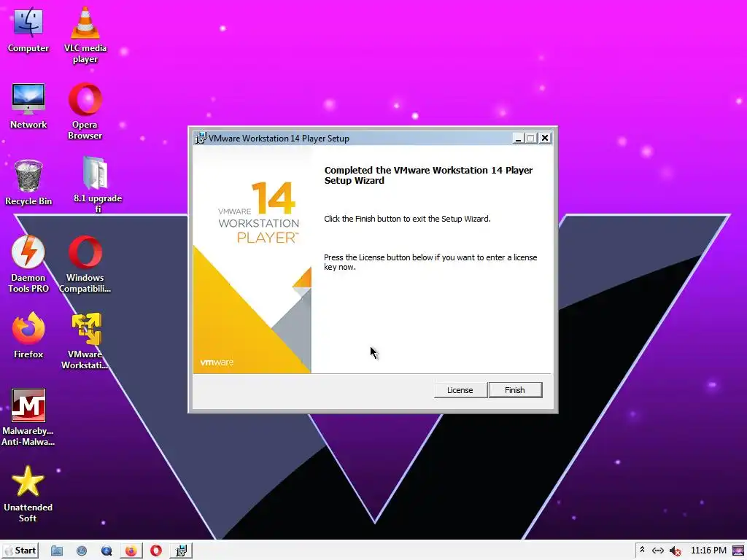Show hidden system tray icons

[x=642, y=550]
